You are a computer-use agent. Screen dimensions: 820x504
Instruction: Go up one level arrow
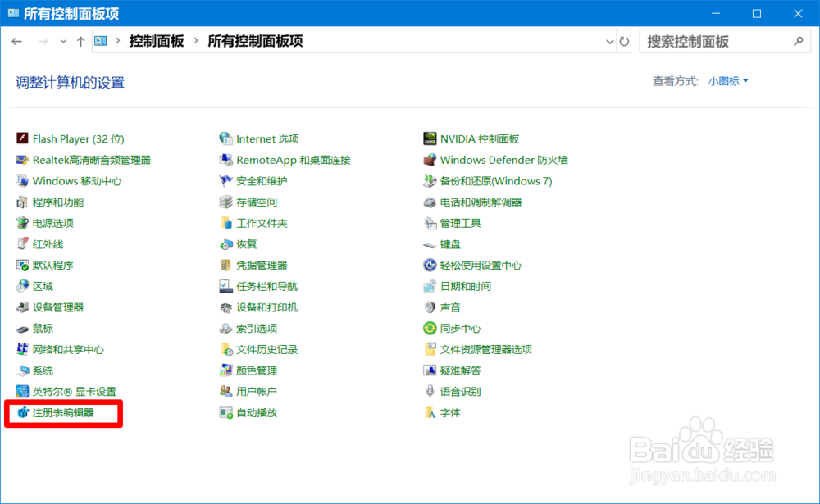point(80,41)
